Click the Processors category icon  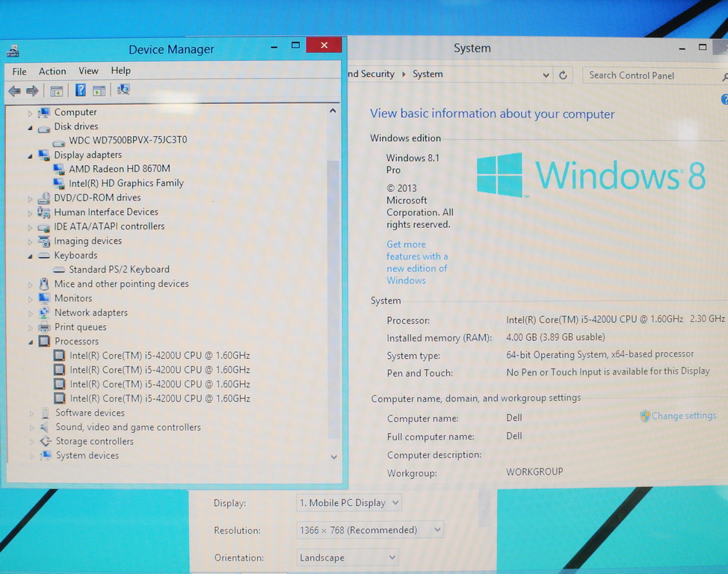click(x=44, y=342)
